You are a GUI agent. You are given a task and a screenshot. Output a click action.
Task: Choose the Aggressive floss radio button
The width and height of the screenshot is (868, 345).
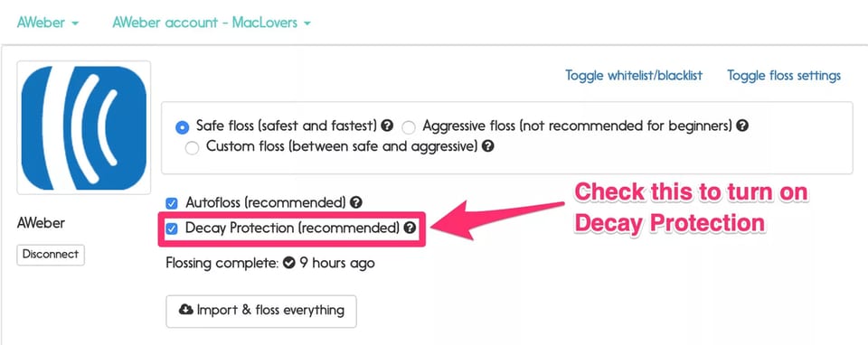409,127
